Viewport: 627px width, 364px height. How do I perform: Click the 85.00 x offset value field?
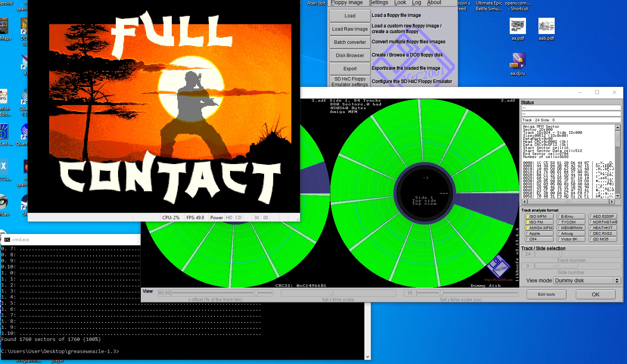click(x=165, y=293)
